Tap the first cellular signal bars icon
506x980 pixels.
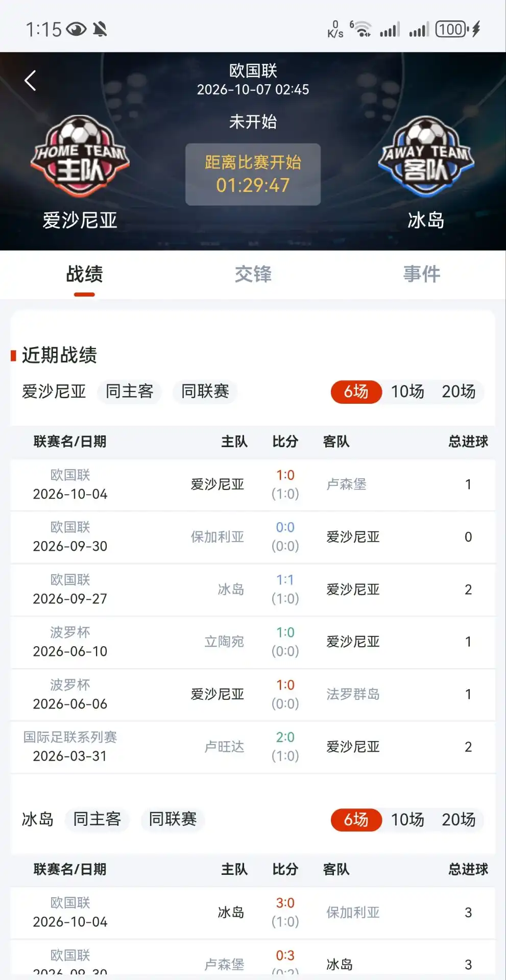tap(390, 30)
